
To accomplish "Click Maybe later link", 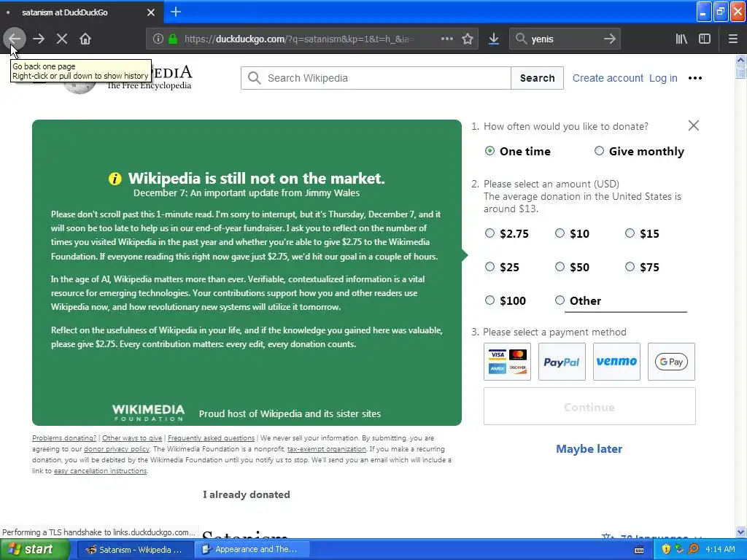I will click(589, 449).
